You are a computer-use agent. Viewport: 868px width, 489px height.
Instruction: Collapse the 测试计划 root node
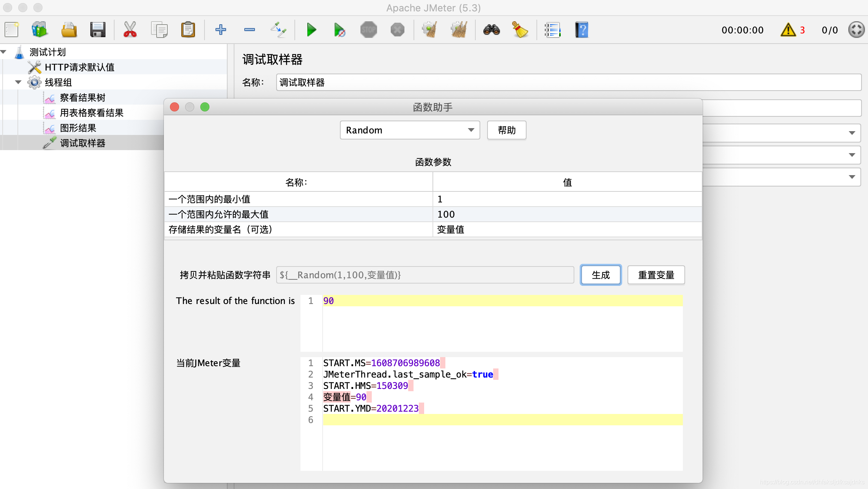(3, 52)
